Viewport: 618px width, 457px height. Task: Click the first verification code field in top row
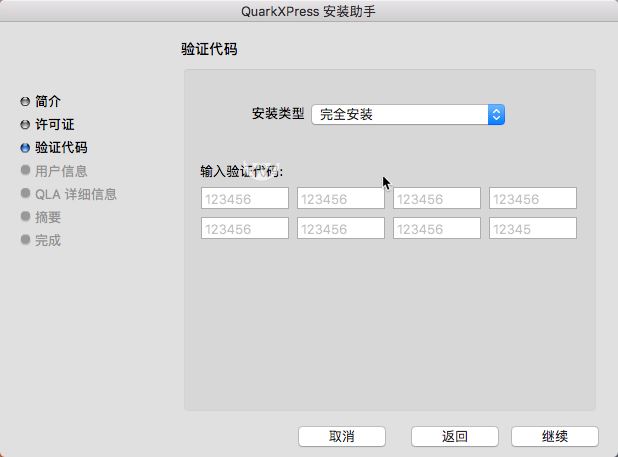point(245,198)
